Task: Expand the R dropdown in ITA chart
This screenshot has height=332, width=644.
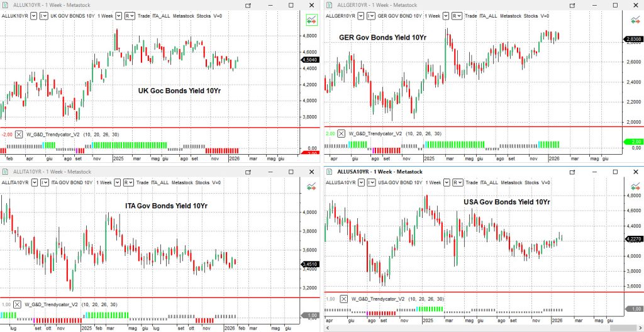Action: click(x=128, y=182)
